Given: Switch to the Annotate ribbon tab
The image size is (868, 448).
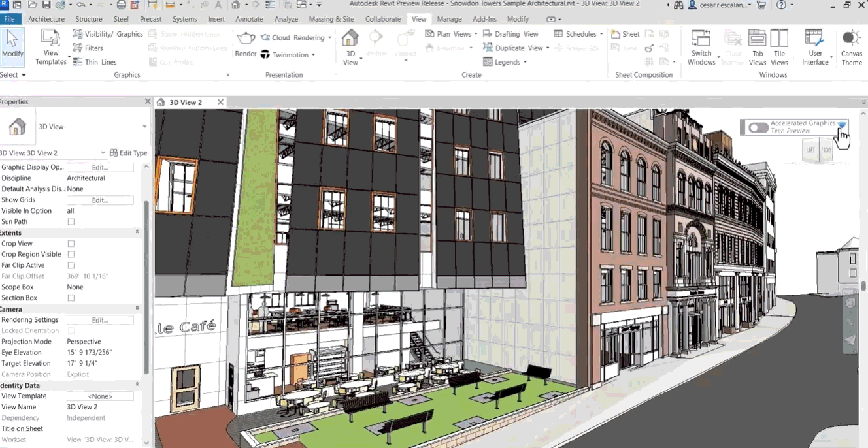Looking at the screenshot, I should [x=249, y=19].
